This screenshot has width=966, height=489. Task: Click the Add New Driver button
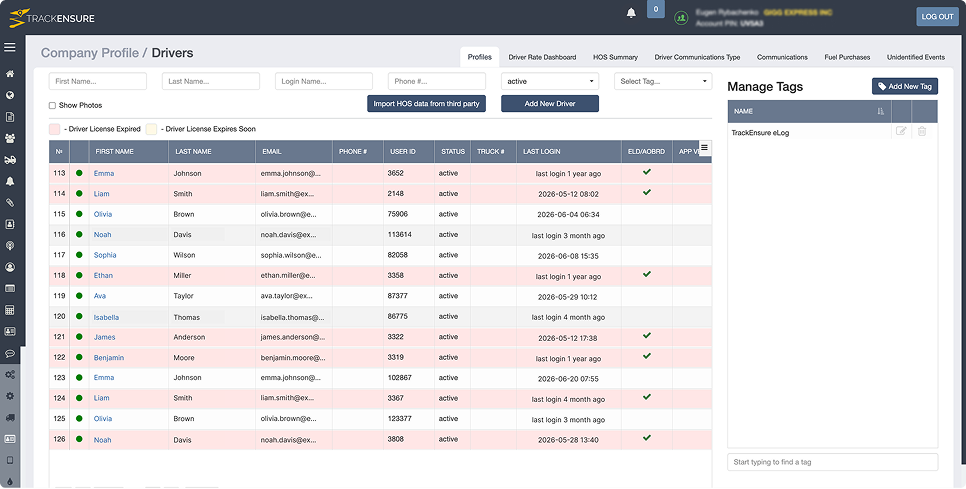(550, 103)
